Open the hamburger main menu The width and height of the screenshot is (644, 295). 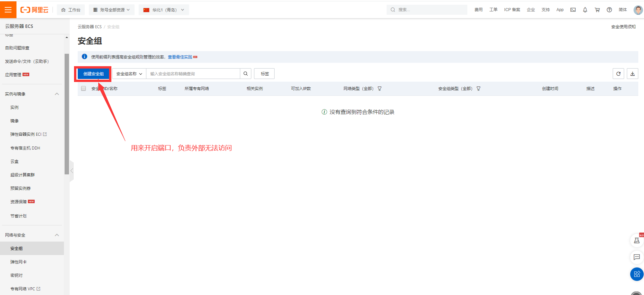coord(8,10)
